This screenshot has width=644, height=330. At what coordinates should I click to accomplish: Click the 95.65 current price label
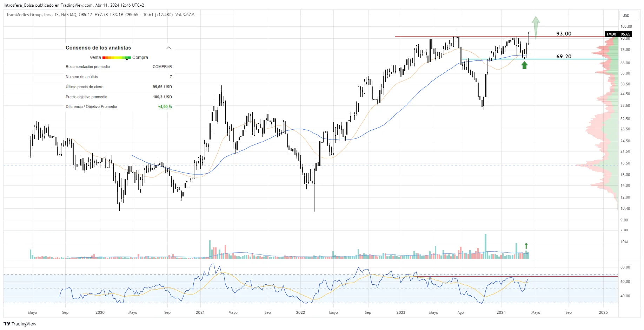[x=625, y=34]
